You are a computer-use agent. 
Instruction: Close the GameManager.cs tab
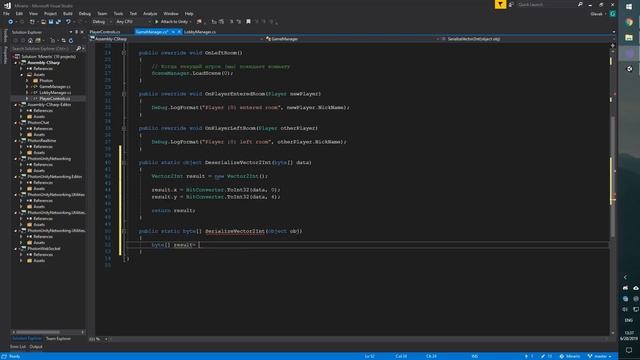coord(179,32)
